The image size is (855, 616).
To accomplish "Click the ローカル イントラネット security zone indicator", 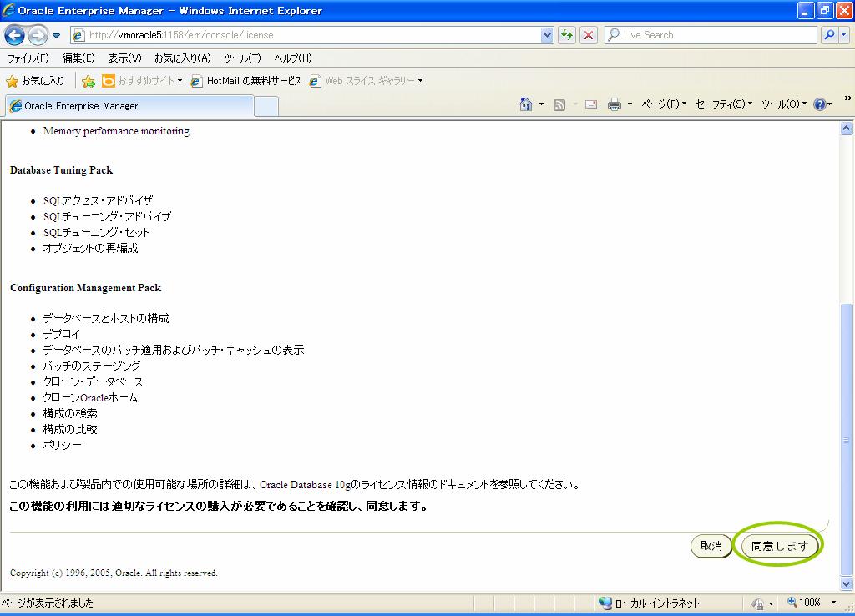I will pyautogui.click(x=649, y=603).
